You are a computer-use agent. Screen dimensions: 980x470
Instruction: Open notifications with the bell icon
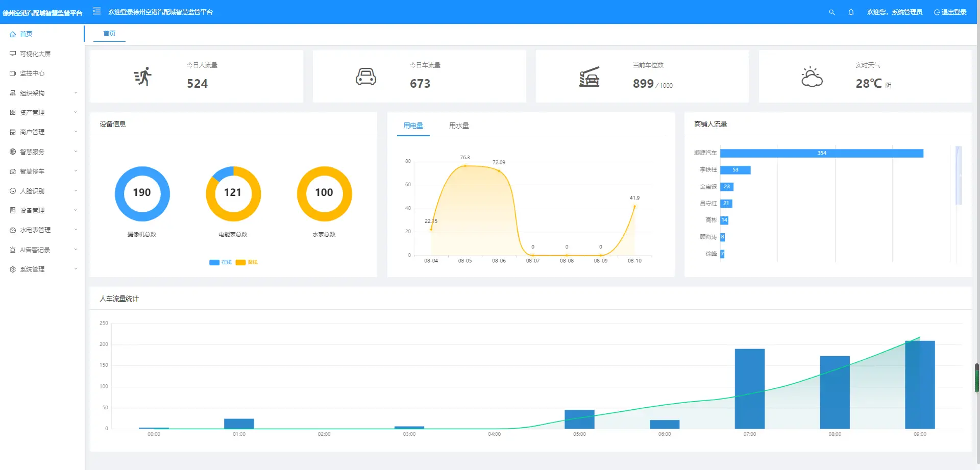(x=851, y=12)
